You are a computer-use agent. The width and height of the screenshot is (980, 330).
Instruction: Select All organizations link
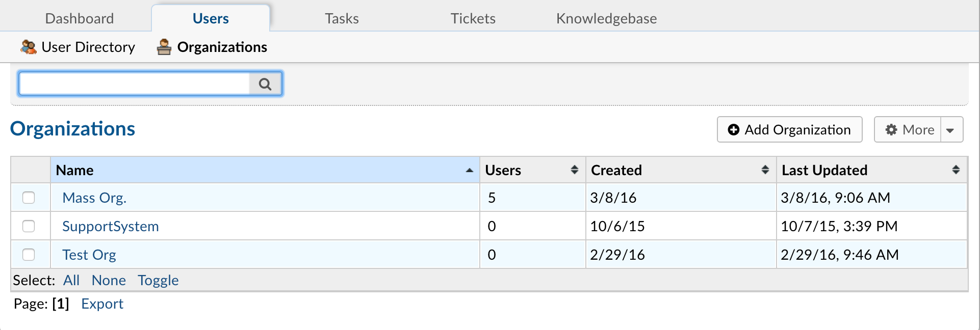coord(71,280)
